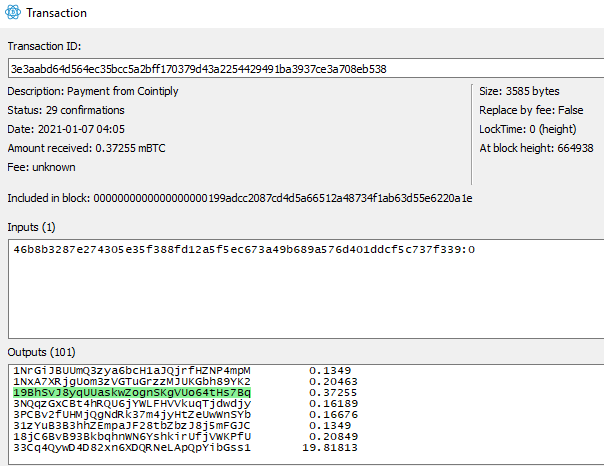
Task: Click the Electrum logo icon in title bar
Action: [13, 12]
